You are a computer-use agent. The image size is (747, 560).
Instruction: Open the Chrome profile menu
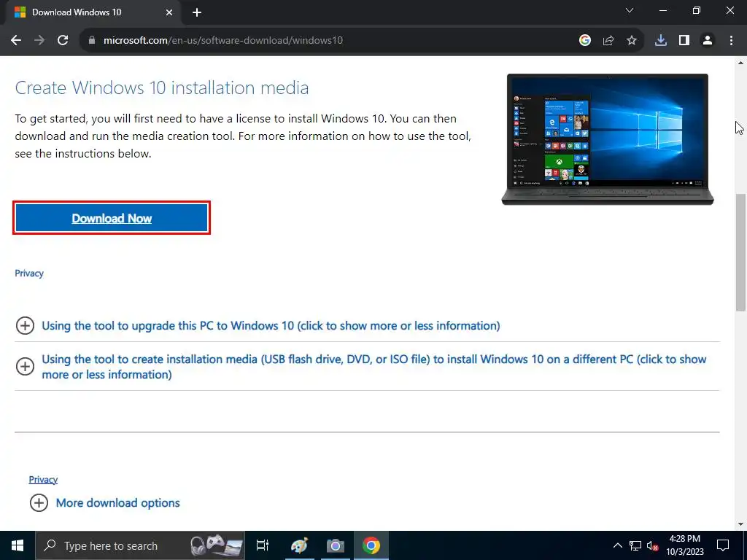[708, 41]
